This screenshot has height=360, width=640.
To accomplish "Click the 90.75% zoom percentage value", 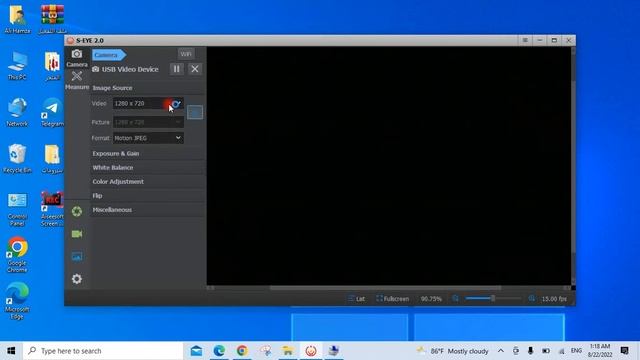I will click(431, 299).
